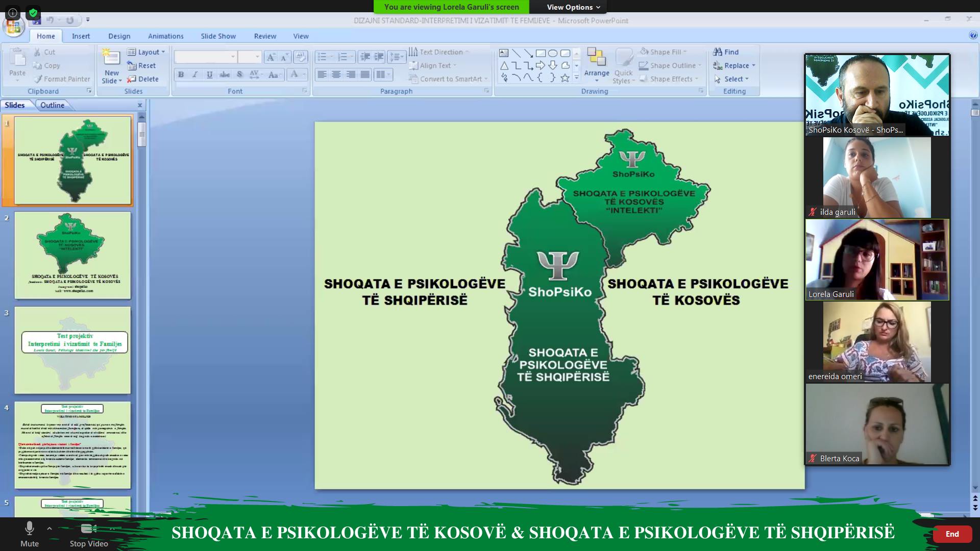Toggle Center text alignment
980x551 pixels.
[x=336, y=74]
